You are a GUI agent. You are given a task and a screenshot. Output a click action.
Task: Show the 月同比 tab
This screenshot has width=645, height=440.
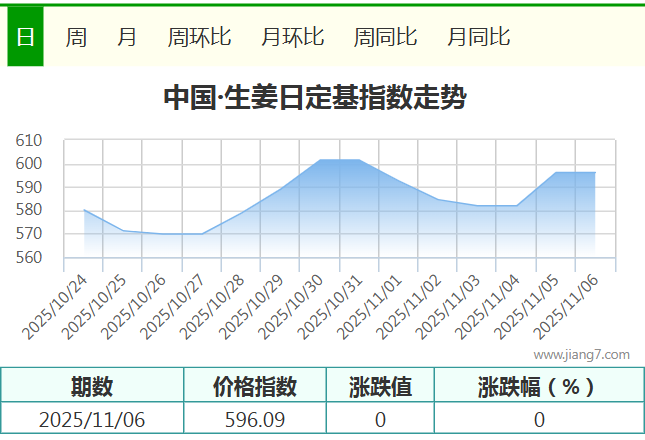478,37
